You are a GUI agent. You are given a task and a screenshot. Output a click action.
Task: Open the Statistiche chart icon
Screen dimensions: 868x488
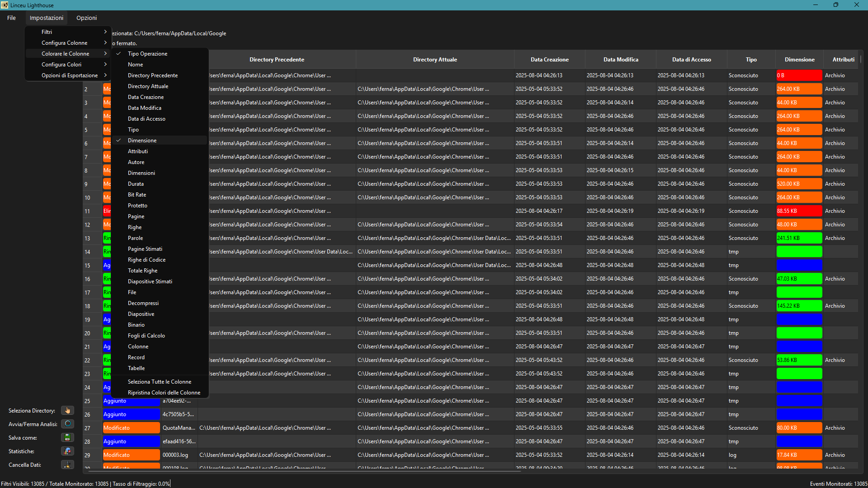click(67, 451)
